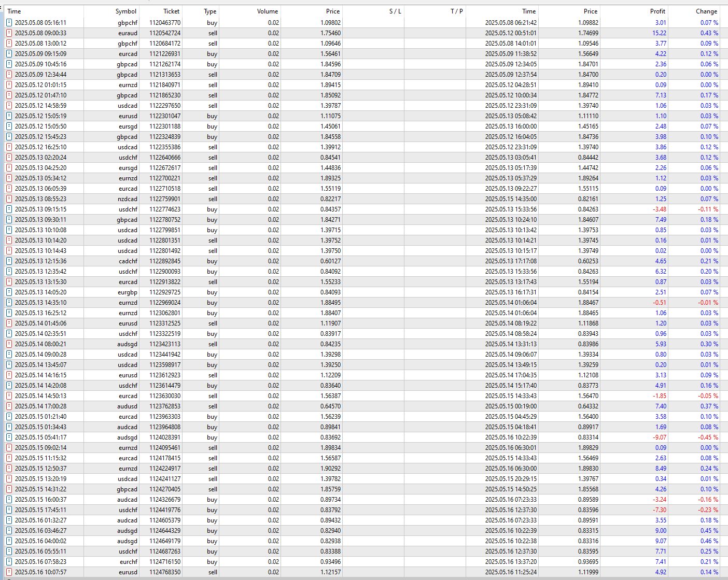Select order icon beside 2025.05.15 17:45:11
Screen dimensions: 728x580
pyautogui.click(x=9, y=510)
